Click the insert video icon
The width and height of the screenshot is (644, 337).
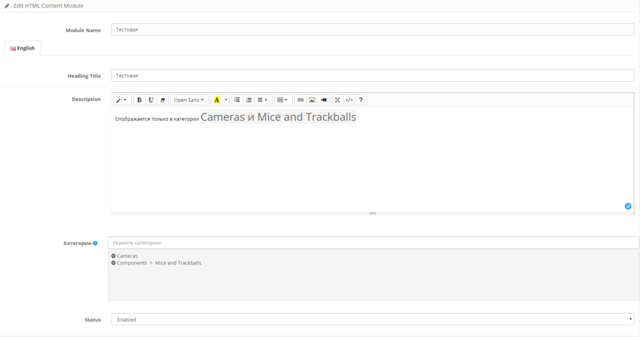point(323,100)
